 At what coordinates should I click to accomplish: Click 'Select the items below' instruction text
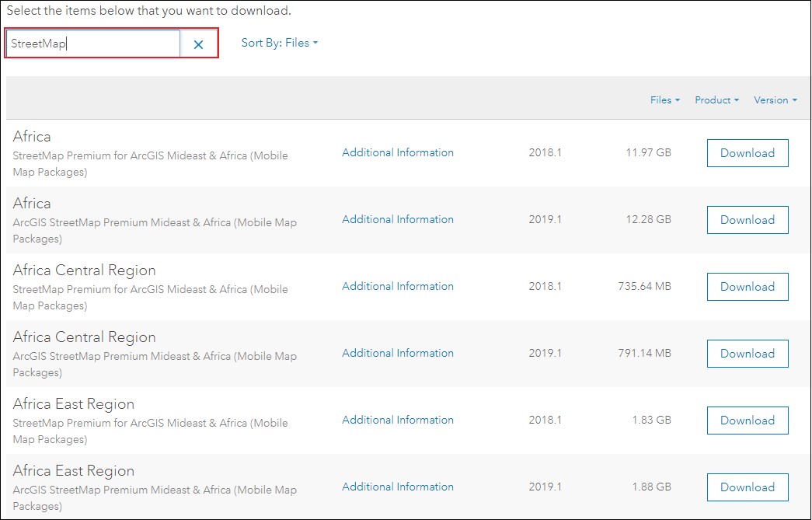[x=148, y=10]
